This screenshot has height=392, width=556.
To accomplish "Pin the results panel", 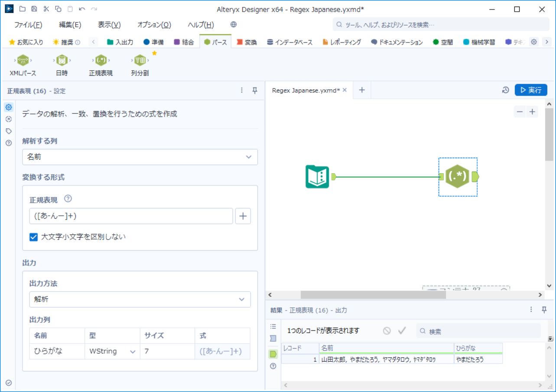I will coord(544,310).
